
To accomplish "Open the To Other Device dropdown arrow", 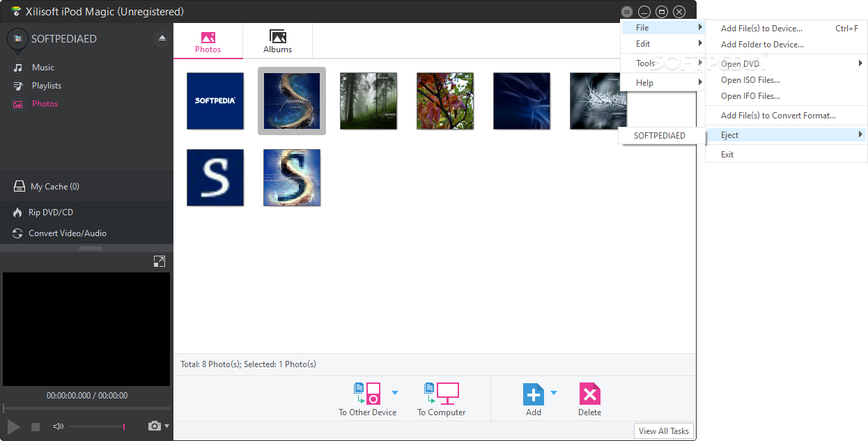I will 395,393.
